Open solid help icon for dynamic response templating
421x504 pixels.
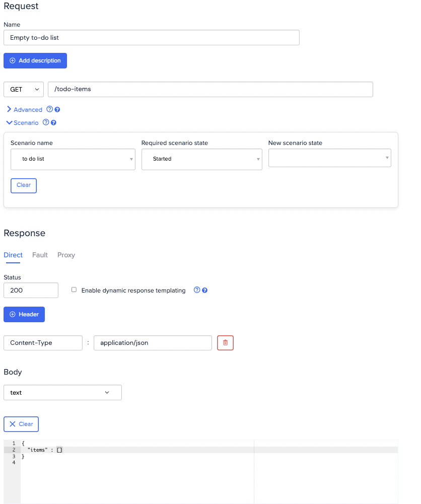pyautogui.click(x=205, y=290)
